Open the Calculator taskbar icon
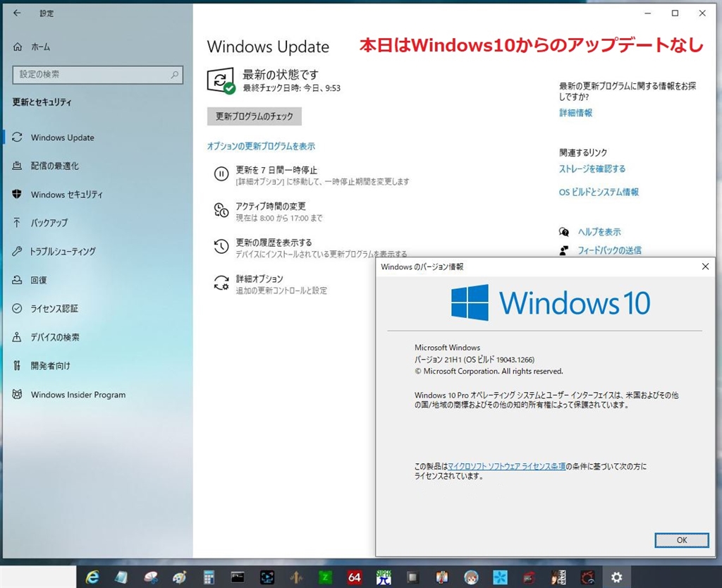Viewport: 722px width, 588px height. (x=209, y=577)
